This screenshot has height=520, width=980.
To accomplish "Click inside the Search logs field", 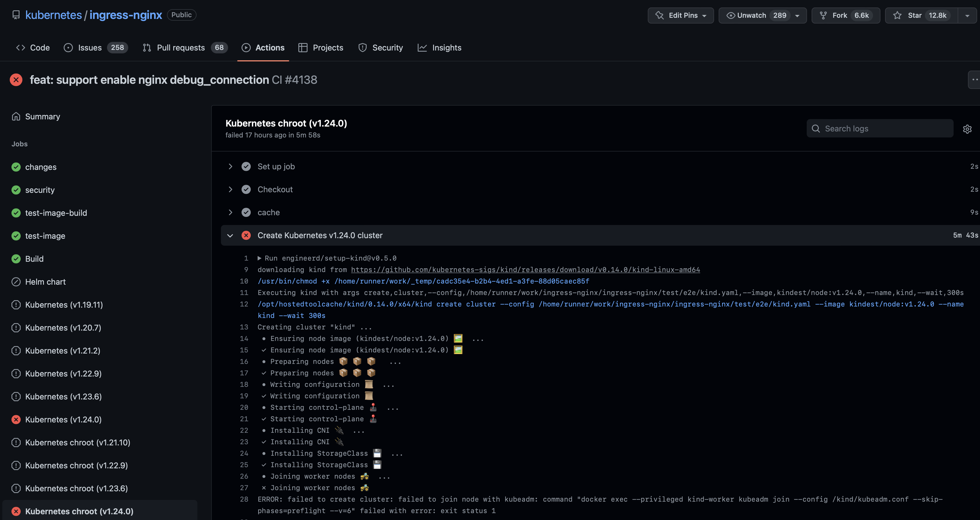I will (875, 128).
